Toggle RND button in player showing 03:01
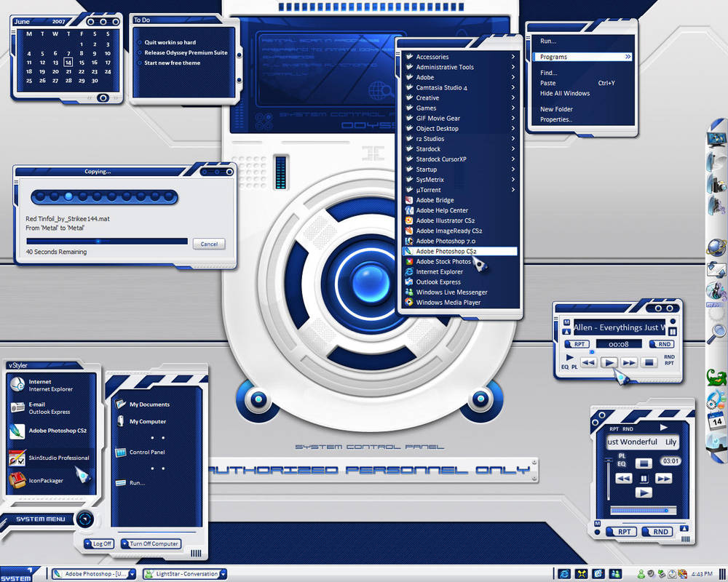Image resolution: width=728 pixels, height=582 pixels. (x=658, y=531)
